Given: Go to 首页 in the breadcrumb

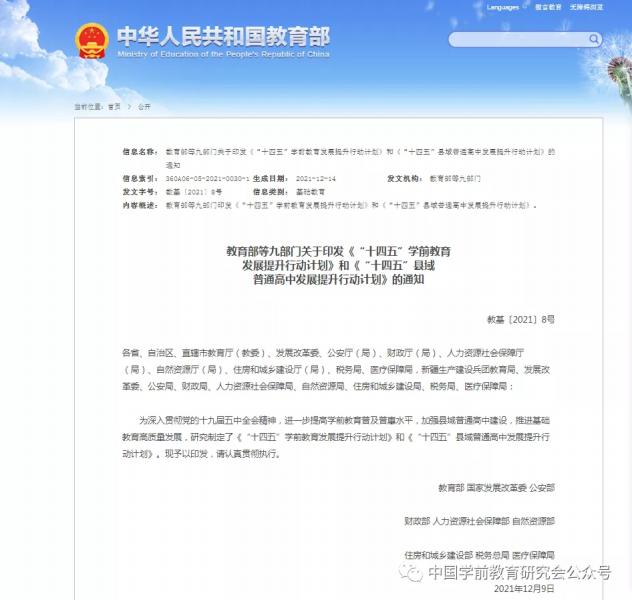Looking at the screenshot, I should click(x=114, y=106).
